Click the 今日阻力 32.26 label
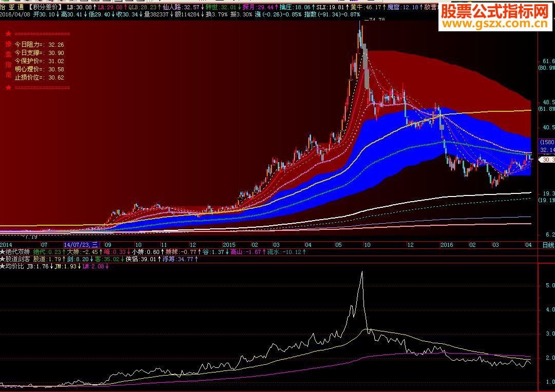This screenshot has width=555, height=392. click(x=40, y=45)
